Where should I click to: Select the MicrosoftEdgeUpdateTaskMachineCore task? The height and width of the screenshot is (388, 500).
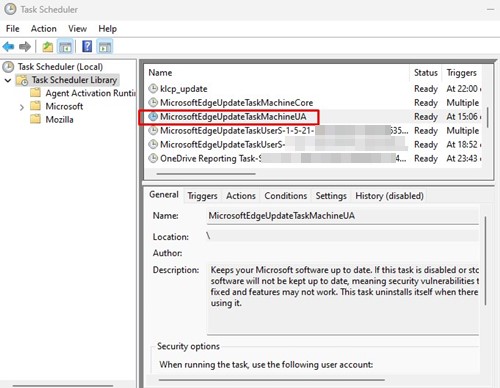[314, 103]
